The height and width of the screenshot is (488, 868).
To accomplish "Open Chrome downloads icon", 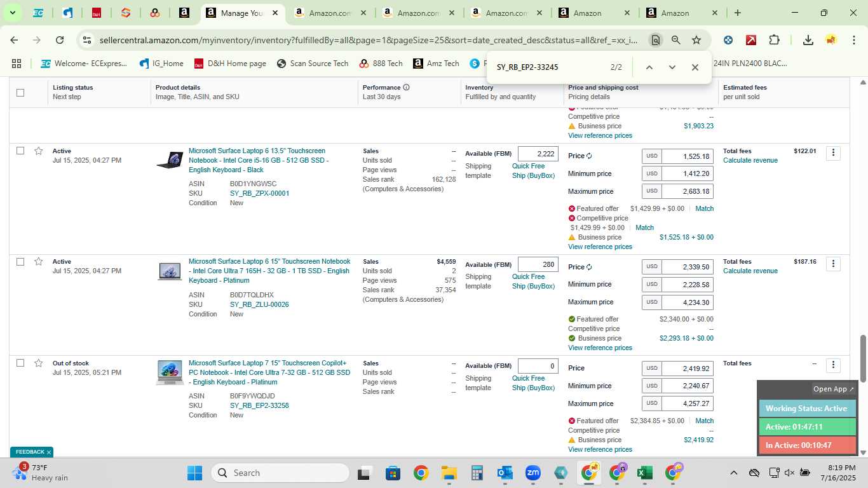I will 808,40.
